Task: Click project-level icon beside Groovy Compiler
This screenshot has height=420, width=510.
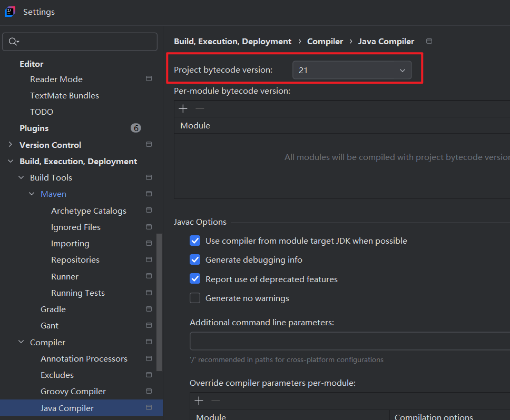Action: tap(149, 391)
